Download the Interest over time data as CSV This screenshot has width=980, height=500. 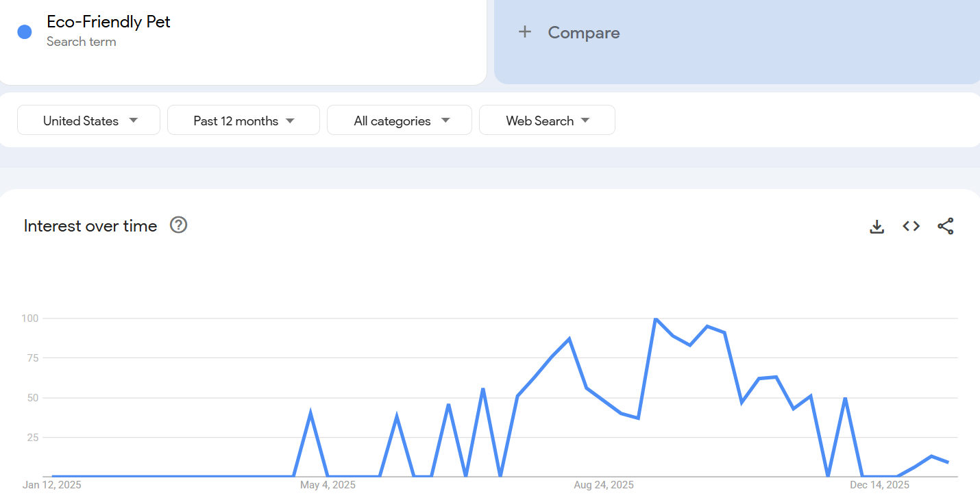pos(877,226)
